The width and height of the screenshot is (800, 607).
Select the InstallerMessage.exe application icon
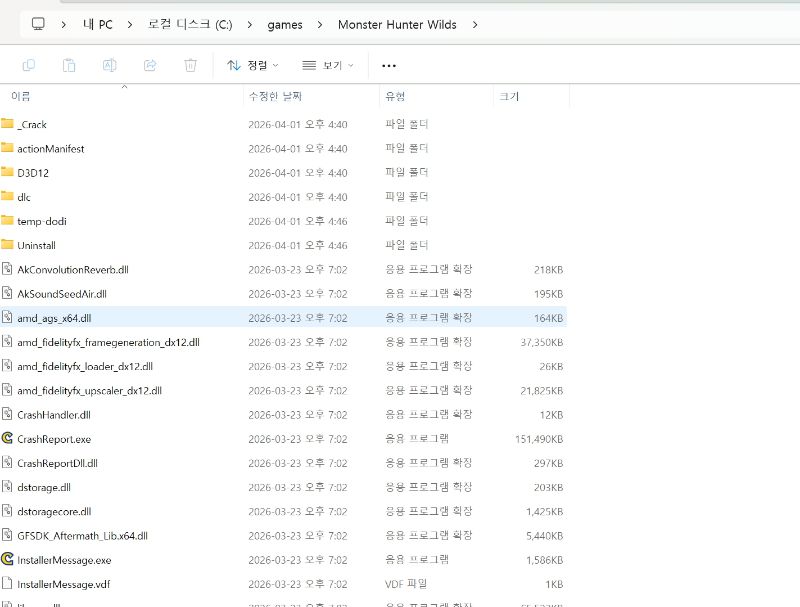pos(8,559)
